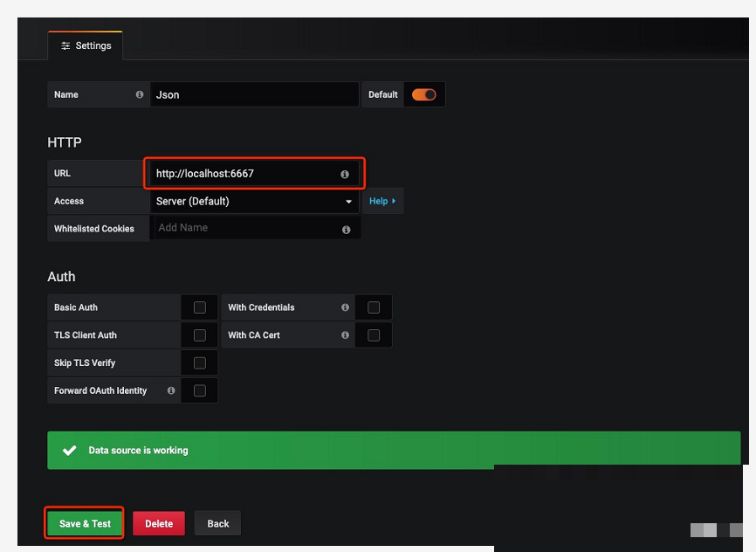
Task: Click the Back button
Action: coord(218,523)
